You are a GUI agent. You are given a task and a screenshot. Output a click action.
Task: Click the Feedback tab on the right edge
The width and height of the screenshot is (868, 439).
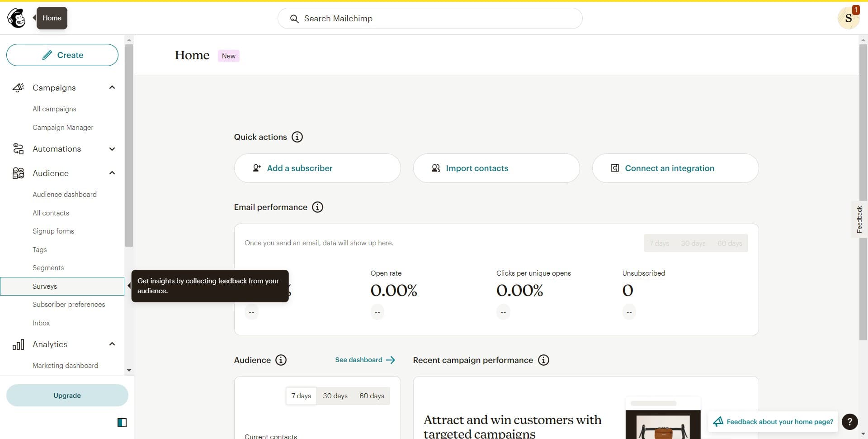859,219
